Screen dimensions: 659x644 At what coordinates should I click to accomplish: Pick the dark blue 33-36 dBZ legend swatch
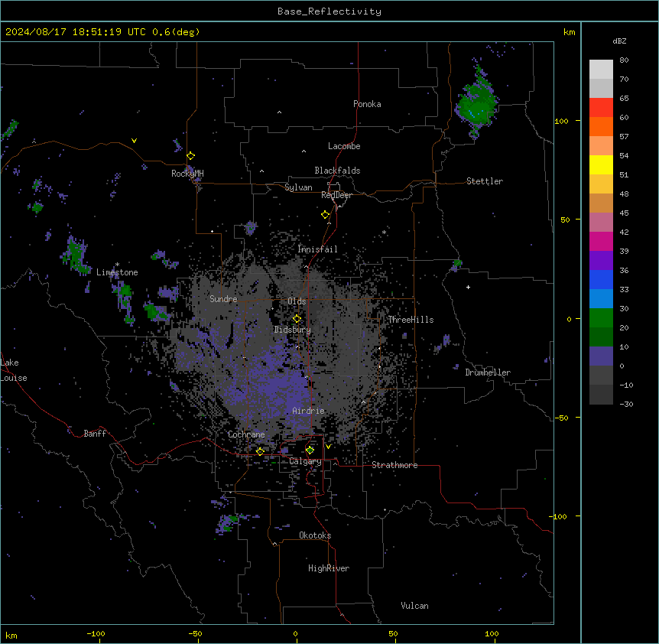coord(601,279)
